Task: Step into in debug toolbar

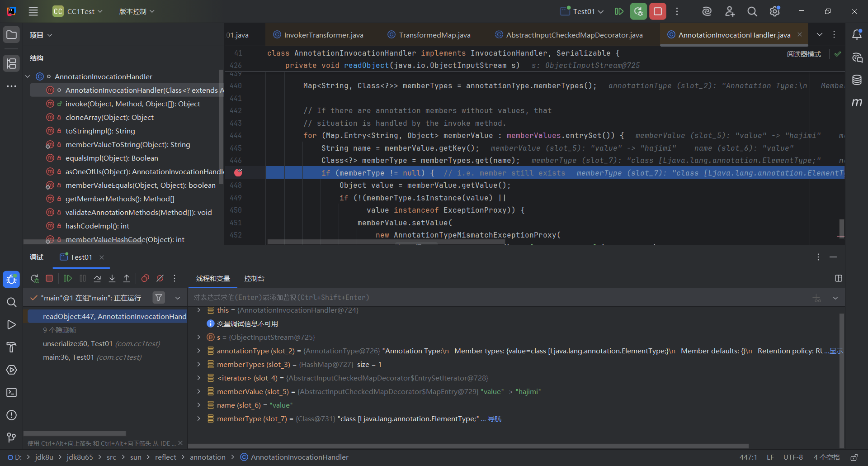Action: point(112,278)
